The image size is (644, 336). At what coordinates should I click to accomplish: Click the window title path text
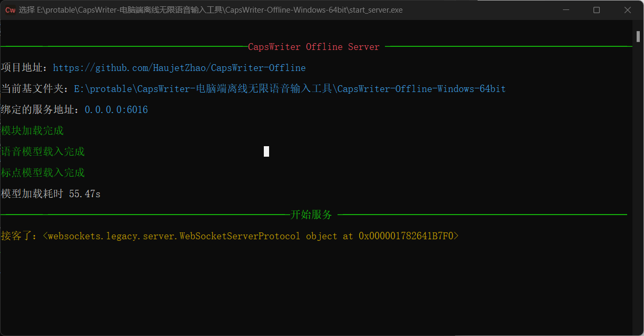tap(211, 10)
